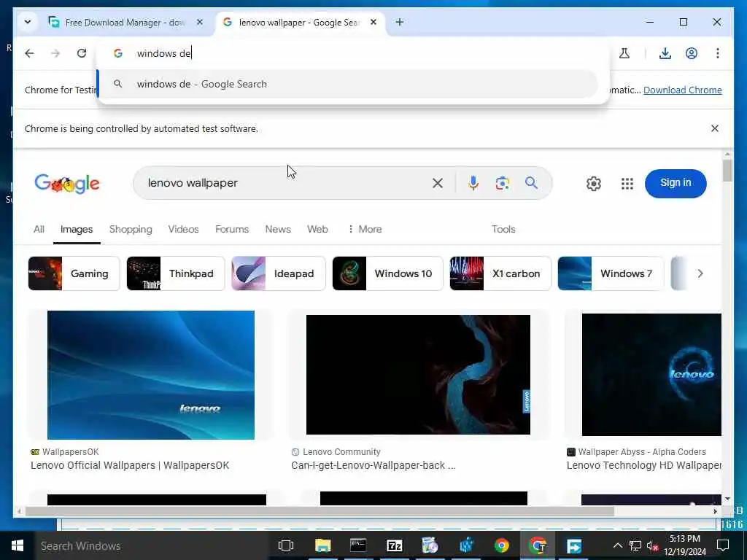Open the Chrome profile icon
Viewport: 747px width, 560px height.
tap(692, 53)
